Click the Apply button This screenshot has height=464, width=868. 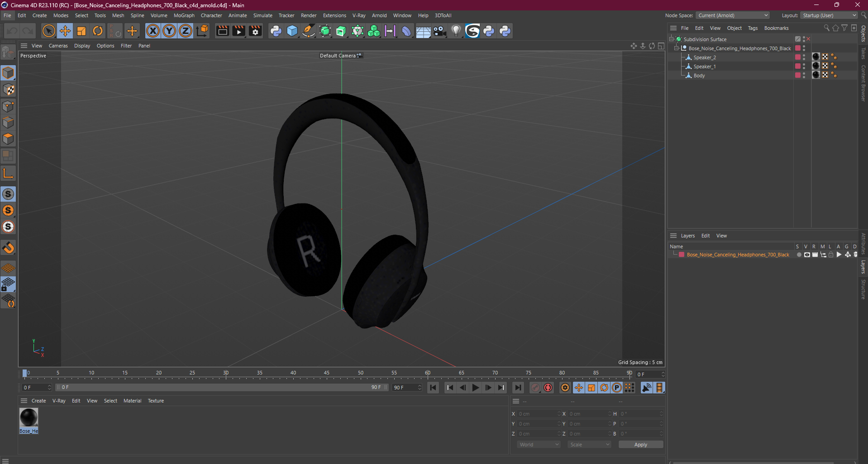click(x=640, y=445)
